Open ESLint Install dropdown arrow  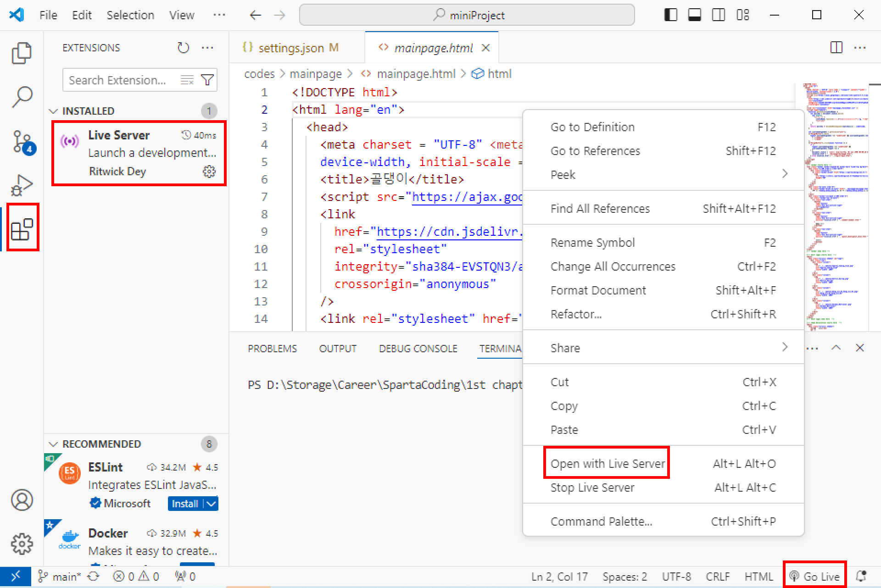[211, 504]
